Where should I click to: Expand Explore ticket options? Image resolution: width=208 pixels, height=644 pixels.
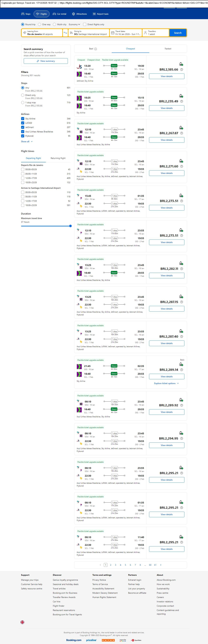(x=167, y=383)
